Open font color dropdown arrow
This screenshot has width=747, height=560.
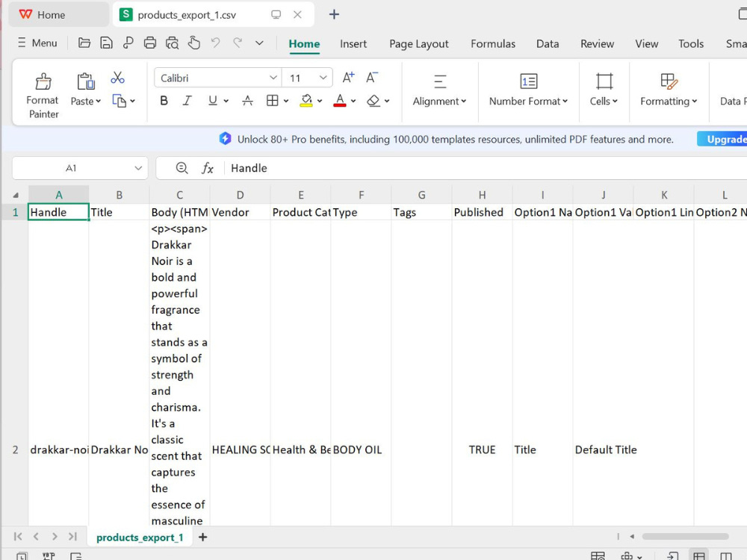coord(353,101)
